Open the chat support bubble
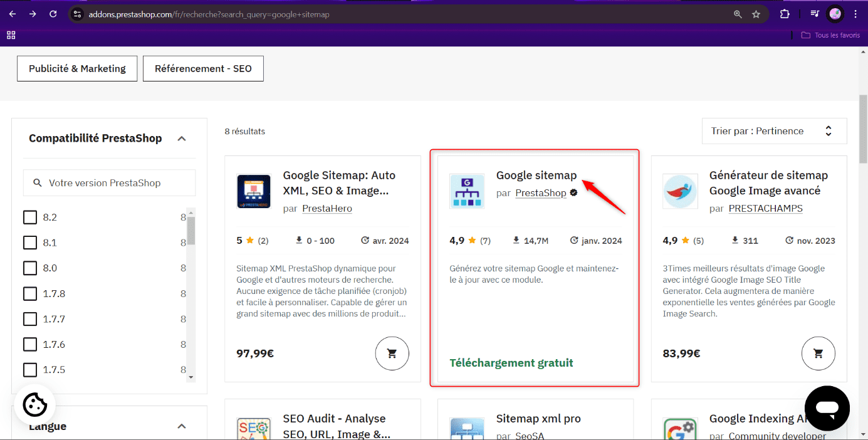This screenshot has height=440, width=868. 827,408
